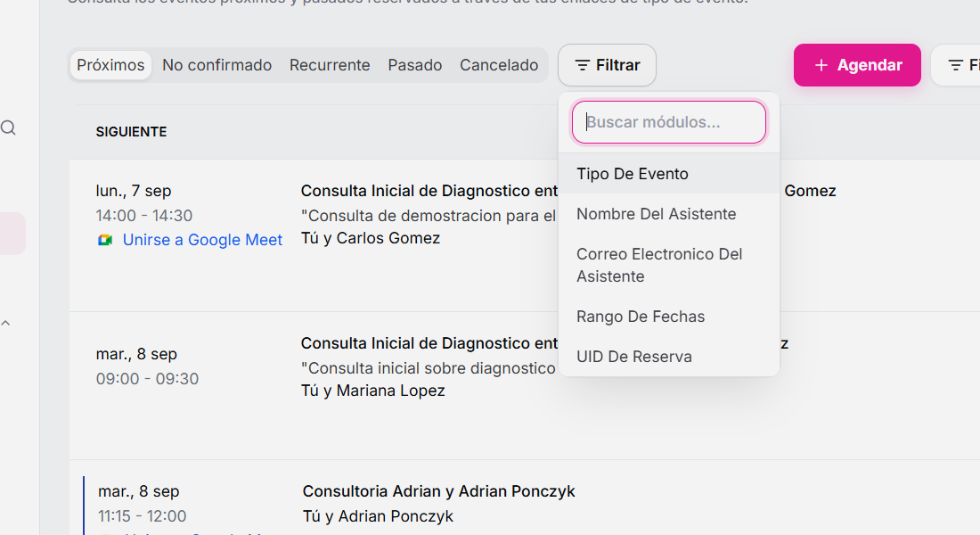This screenshot has width=980, height=535.
Task: Focus the Buscar módulos search field
Action: [669, 122]
